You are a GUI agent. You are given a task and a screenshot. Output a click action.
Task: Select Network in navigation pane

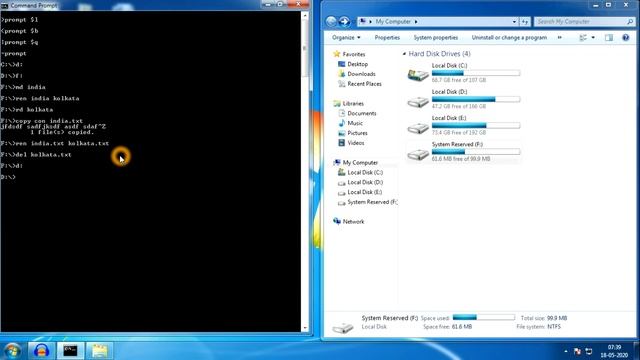(353, 222)
